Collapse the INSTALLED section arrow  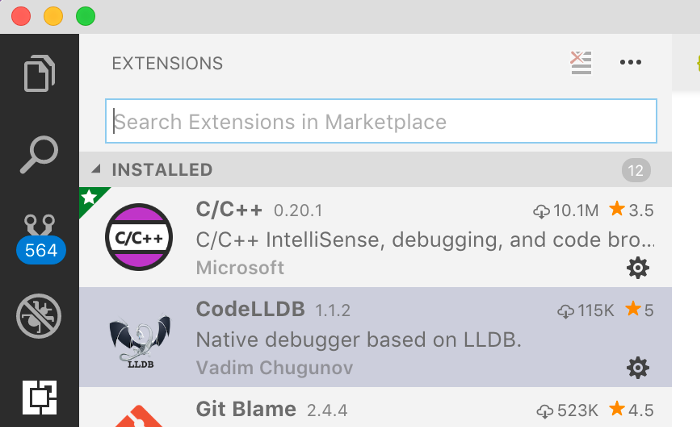pos(96,169)
